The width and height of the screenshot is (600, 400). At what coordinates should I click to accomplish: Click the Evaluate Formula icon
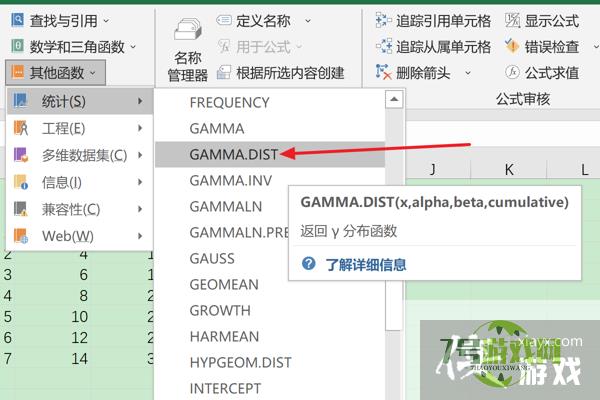[x=513, y=72]
